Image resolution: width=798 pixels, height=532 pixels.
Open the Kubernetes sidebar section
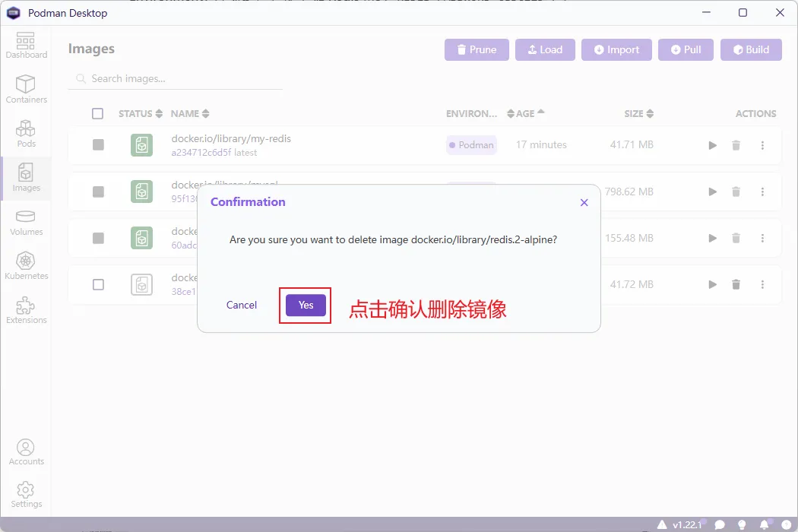pos(26,266)
